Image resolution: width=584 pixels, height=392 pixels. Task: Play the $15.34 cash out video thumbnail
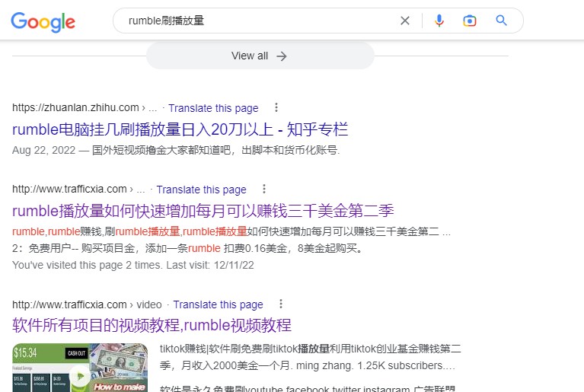pyautogui.click(x=80, y=368)
